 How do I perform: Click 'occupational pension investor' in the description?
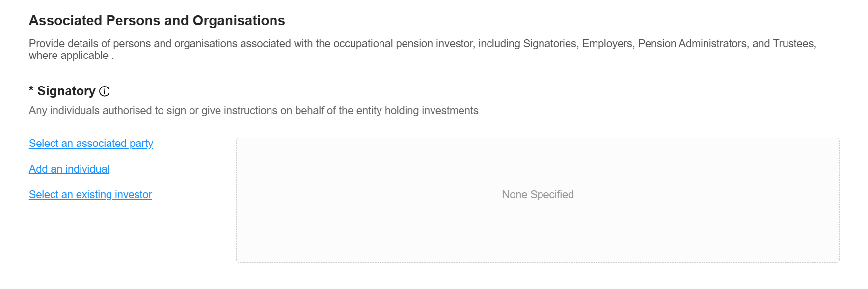coord(404,44)
